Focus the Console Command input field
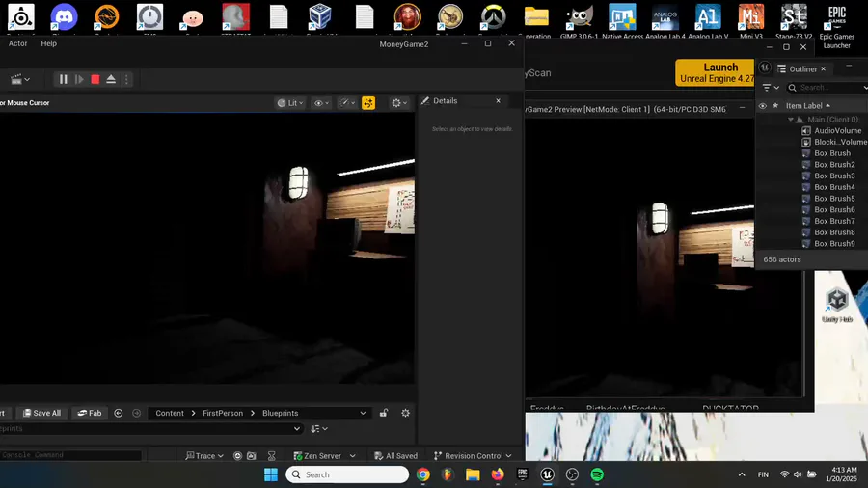The width and height of the screenshot is (868, 488). coord(70,455)
